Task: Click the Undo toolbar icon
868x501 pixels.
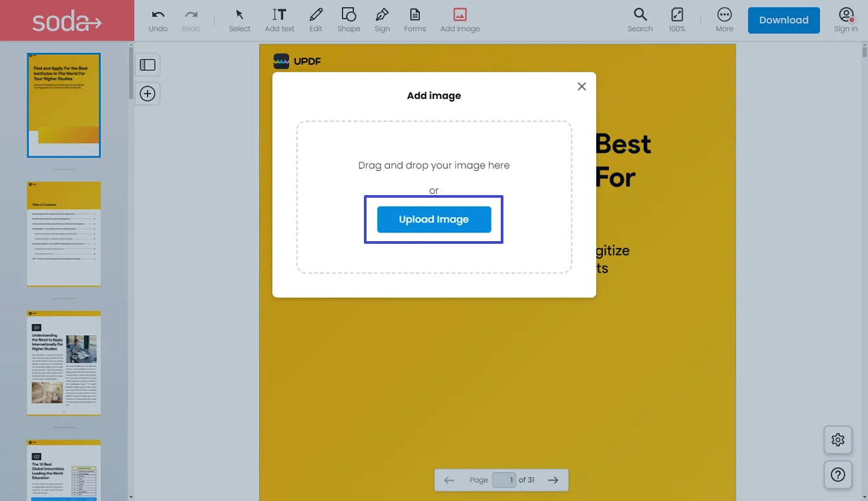Action: (158, 20)
